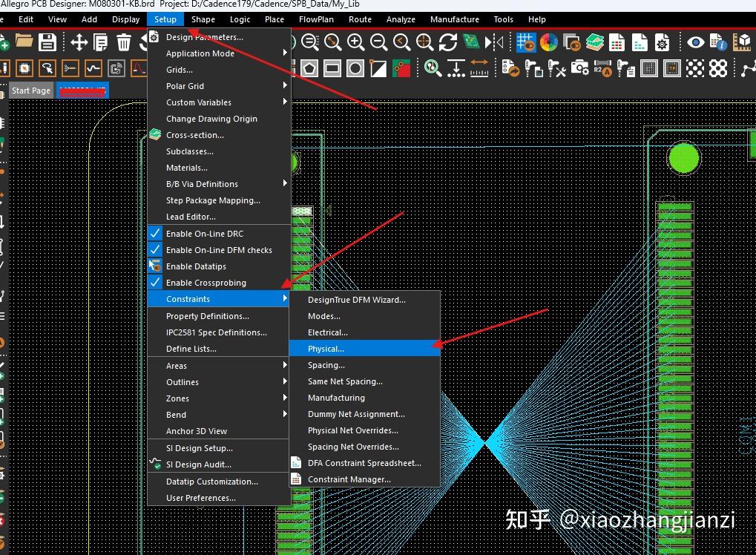The height and width of the screenshot is (555, 756).
Task: Expand the Areas submenu
Action: (x=220, y=366)
